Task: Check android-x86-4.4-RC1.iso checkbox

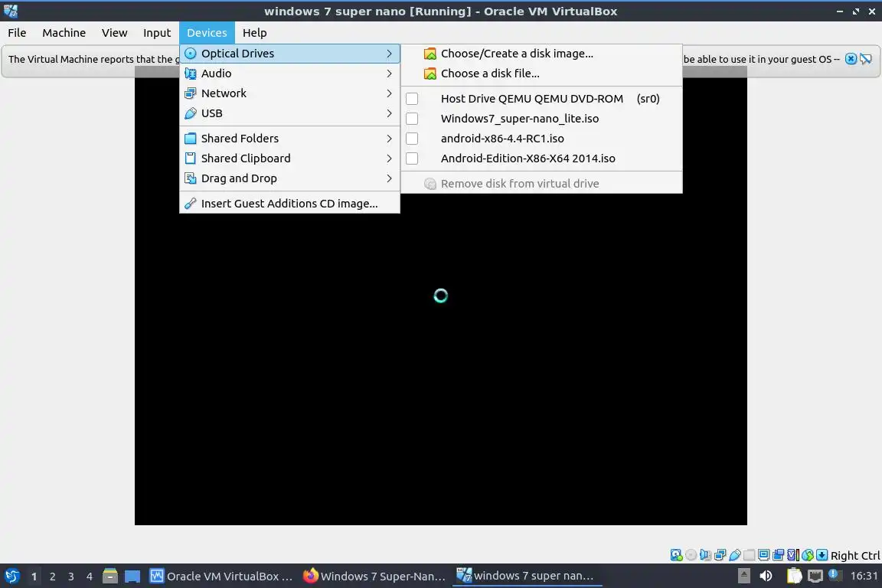Action: click(413, 139)
